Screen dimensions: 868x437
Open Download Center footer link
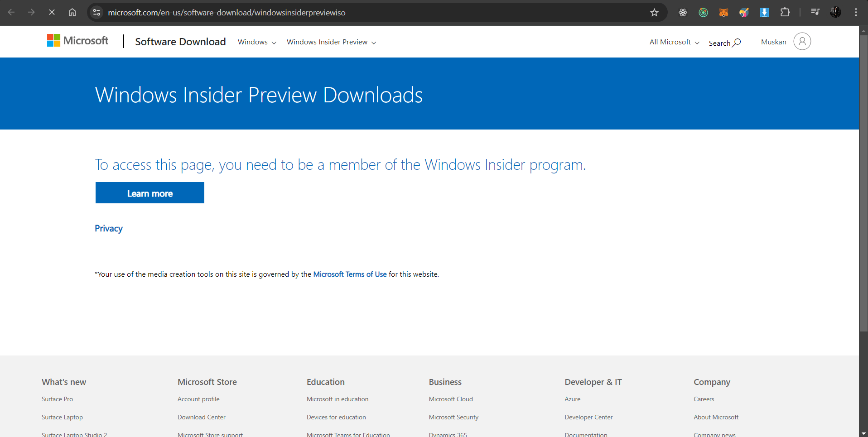[x=202, y=417]
